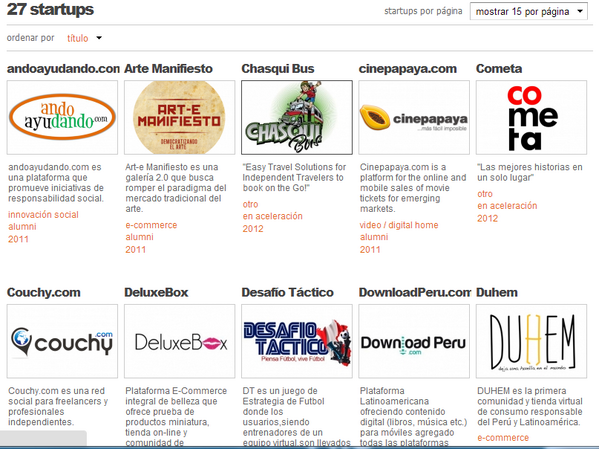The height and width of the screenshot is (449, 599).
Task: Click 'Las mejores historias en un solo lugar' text
Action: [530, 172]
